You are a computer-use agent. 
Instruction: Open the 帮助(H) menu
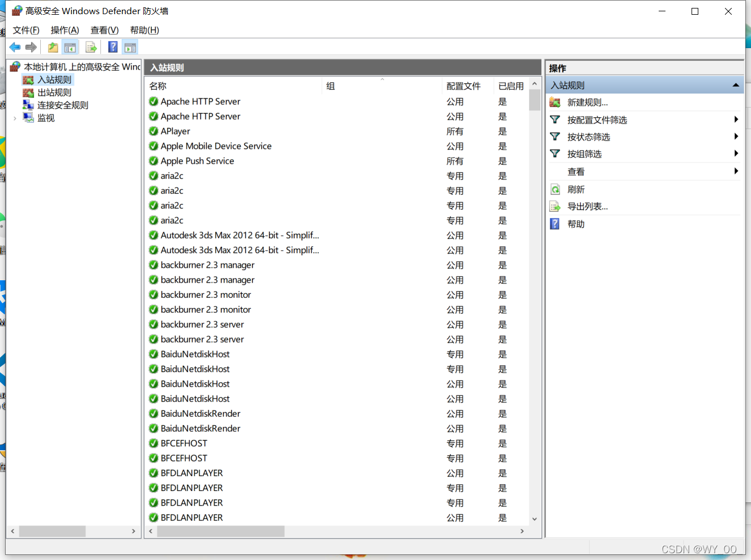click(x=144, y=30)
